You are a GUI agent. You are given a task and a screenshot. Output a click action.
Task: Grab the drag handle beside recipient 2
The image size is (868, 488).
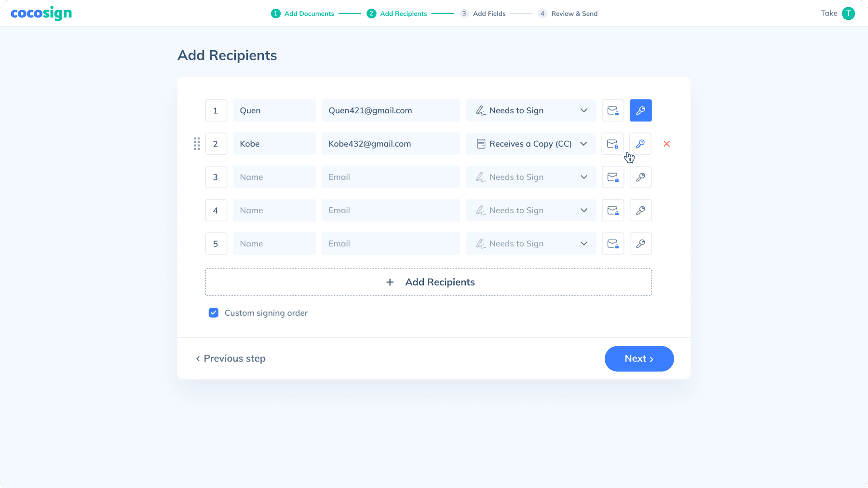click(x=197, y=144)
